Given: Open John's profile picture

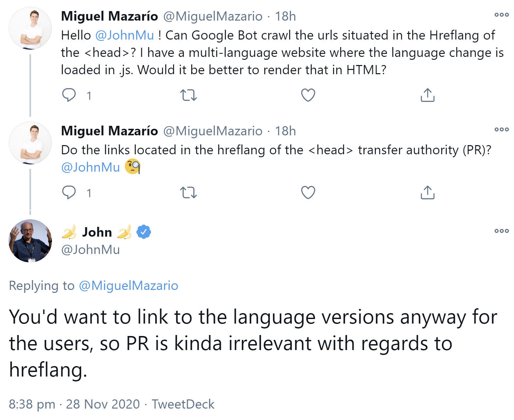Looking at the screenshot, I should pyautogui.click(x=30, y=241).
